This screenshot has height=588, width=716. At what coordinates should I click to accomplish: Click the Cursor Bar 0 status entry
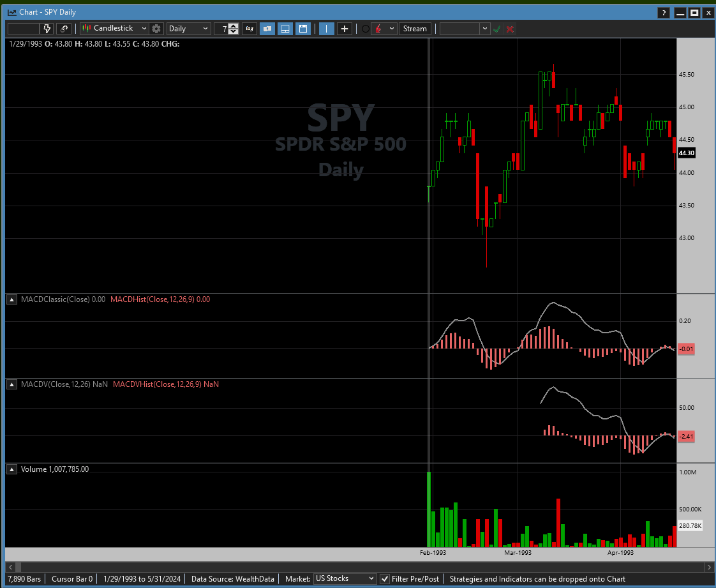pyautogui.click(x=72, y=579)
